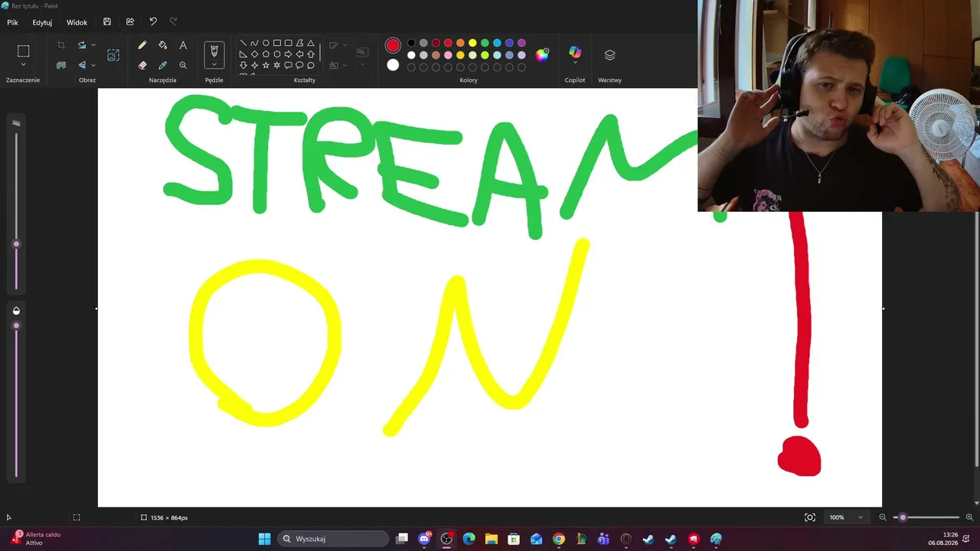Click the Redo arrow
Viewport: 980px width, 551px height.
[x=173, y=22]
